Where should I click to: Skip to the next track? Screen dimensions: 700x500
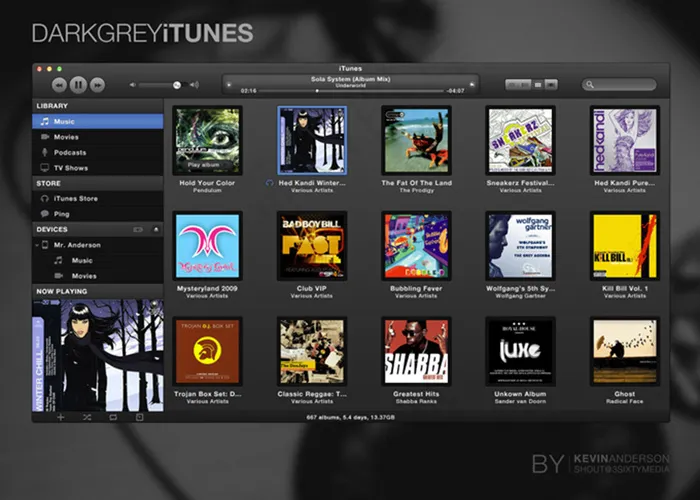[97, 85]
